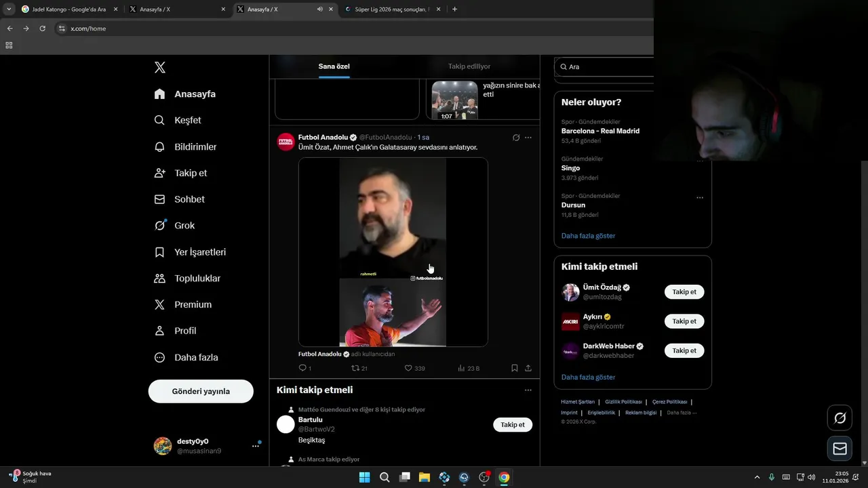Open account menu dots next to desty0y0
Viewport: 868px width, 488px height.
coord(256,446)
